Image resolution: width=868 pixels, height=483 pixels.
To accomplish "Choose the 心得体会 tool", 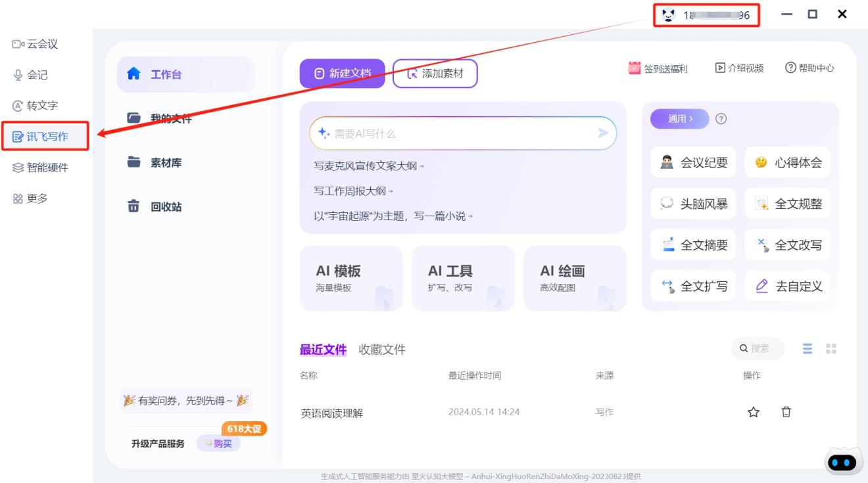I will coord(787,162).
